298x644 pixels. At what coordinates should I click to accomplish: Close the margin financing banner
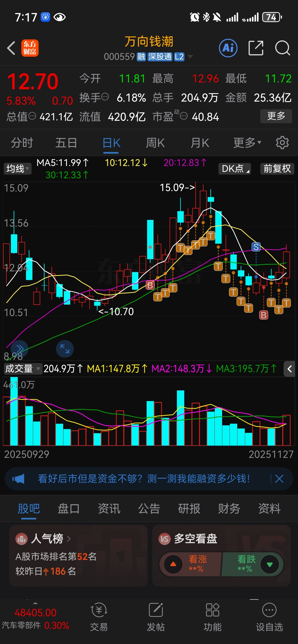coord(279,479)
